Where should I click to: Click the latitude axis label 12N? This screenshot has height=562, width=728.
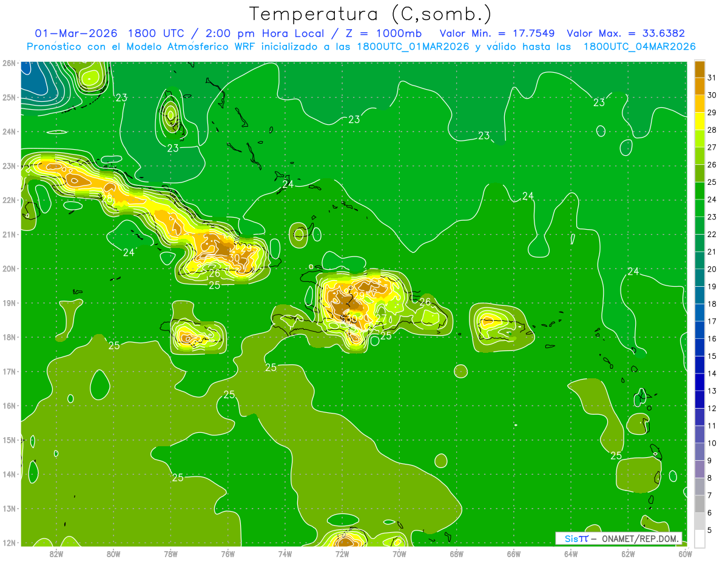pyautogui.click(x=9, y=543)
